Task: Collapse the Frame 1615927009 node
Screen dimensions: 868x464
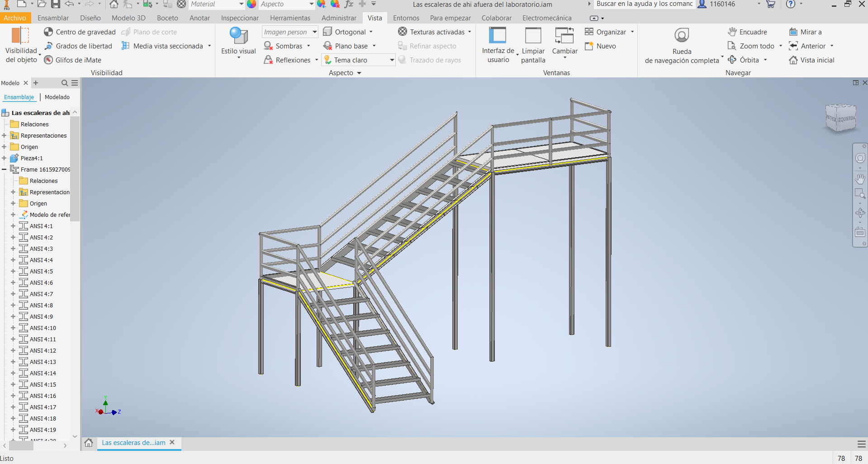Action: (x=4, y=170)
